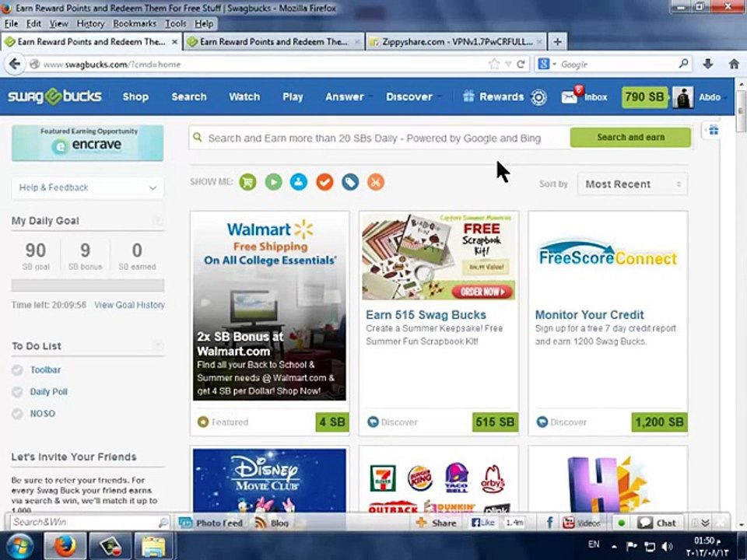Open the Firefox Bookmarks menu

(135, 23)
